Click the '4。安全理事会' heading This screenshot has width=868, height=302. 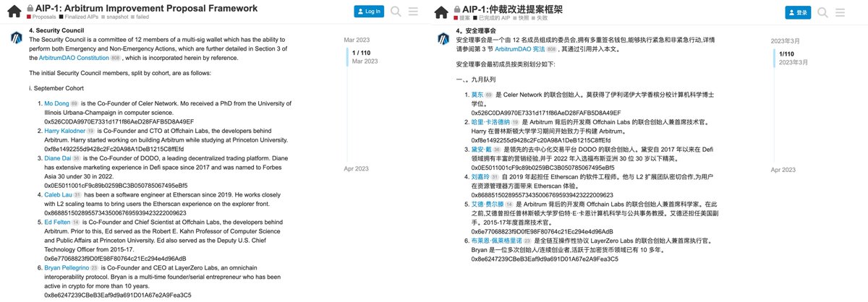[x=477, y=30]
